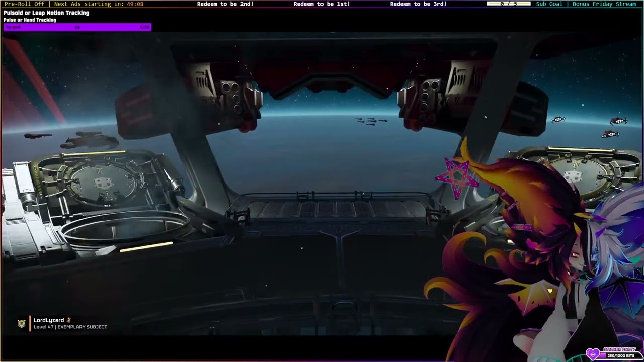Click the icon right of the LordLyzard name
The image size is (644, 362).
69,320
